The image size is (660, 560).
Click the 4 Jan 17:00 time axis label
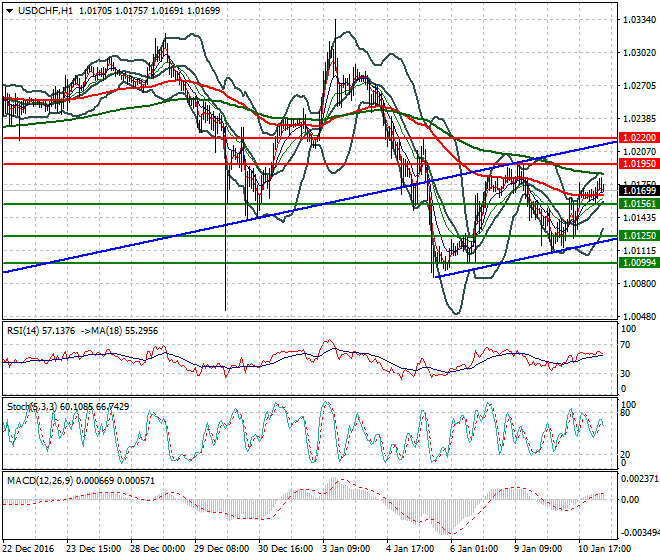pyautogui.click(x=410, y=549)
